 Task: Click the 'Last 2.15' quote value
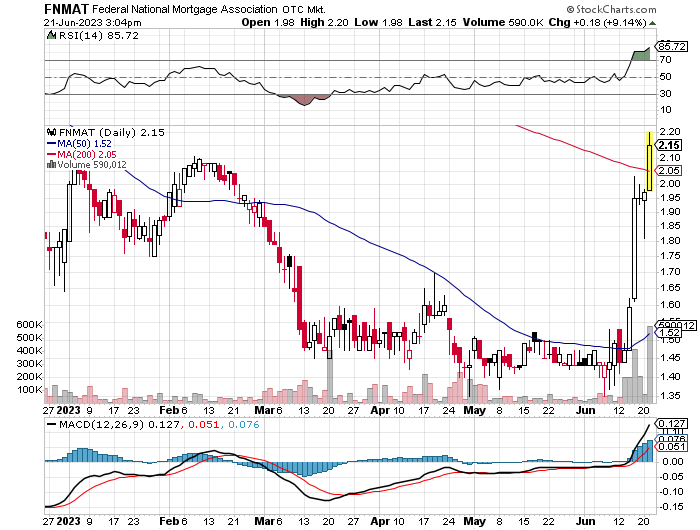pos(432,23)
